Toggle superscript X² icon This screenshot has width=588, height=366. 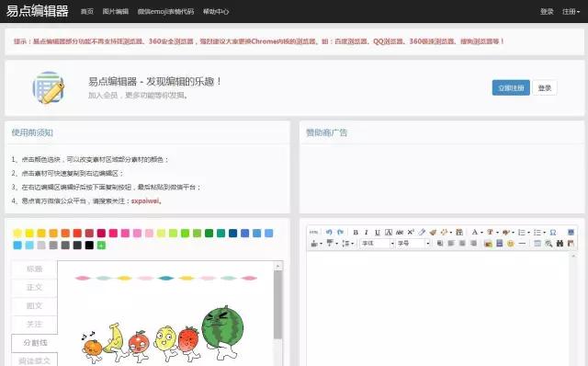411,233
